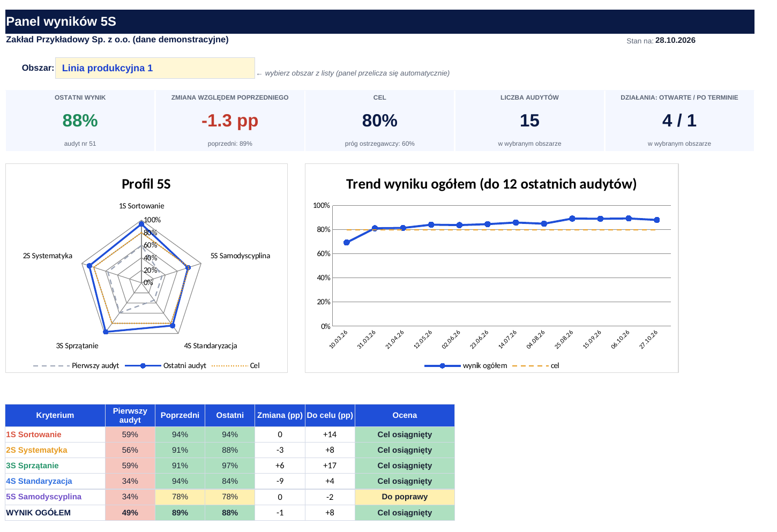Viewport: 777px width, 532px height.
Task: Click the "Do poprawy" rating cell
Action: pos(405,497)
